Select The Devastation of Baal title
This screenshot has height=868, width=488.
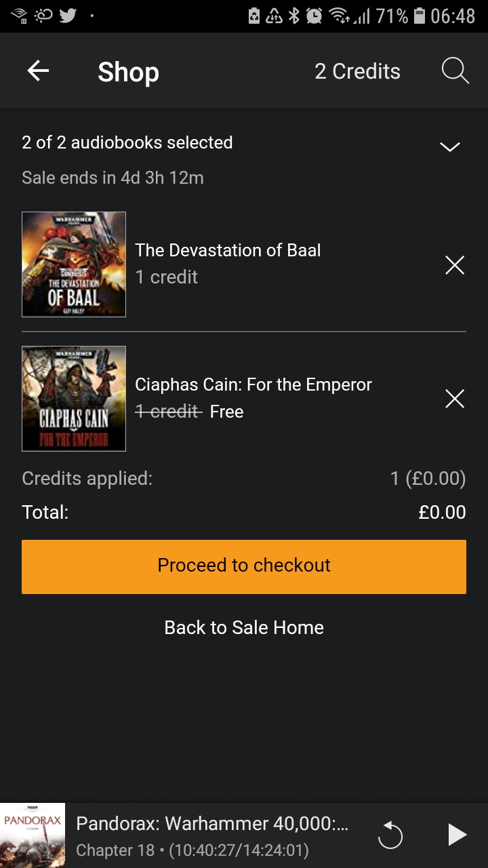(228, 250)
